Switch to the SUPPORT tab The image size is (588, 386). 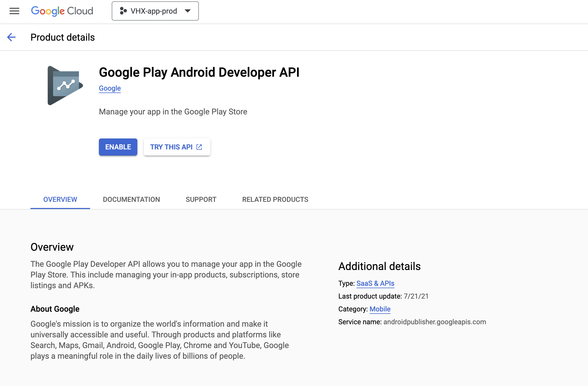201,199
